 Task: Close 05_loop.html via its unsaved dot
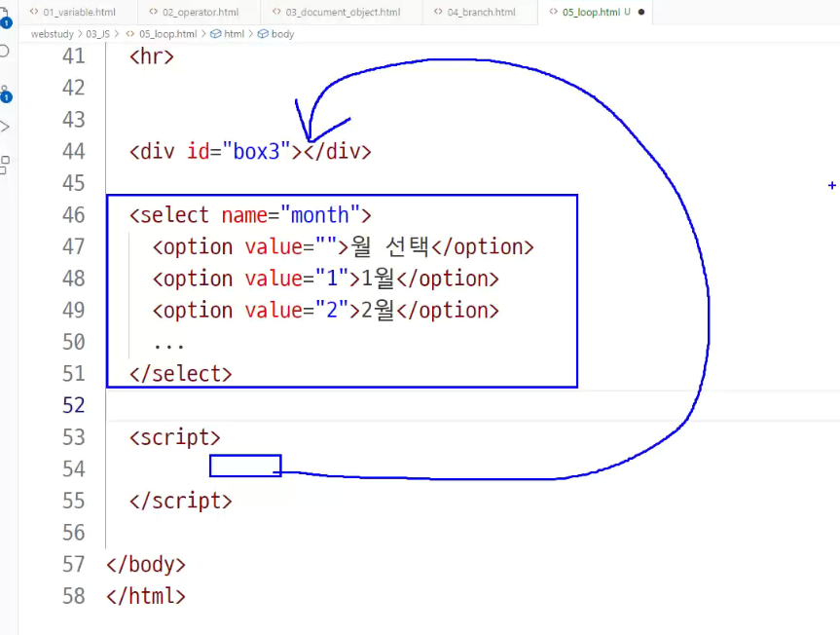(x=641, y=12)
